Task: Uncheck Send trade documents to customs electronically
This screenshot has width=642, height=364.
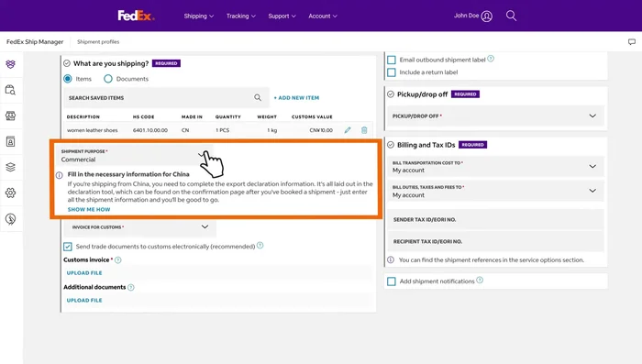Action: click(x=68, y=247)
